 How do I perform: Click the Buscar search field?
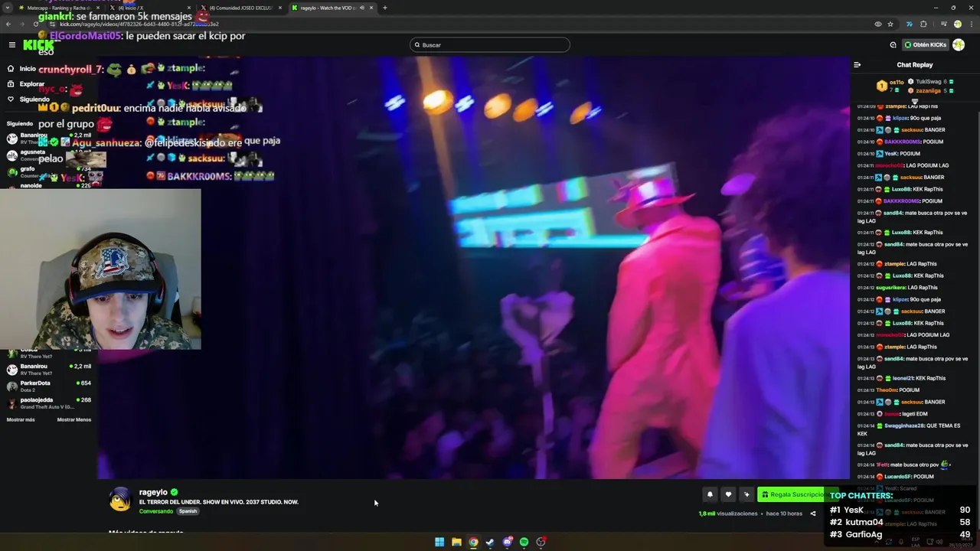(490, 45)
